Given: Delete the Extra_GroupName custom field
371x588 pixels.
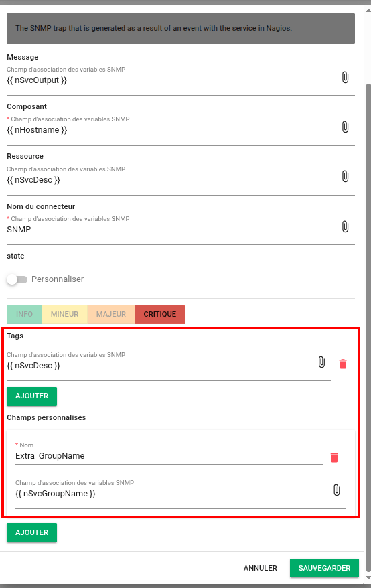Looking at the screenshot, I should [x=334, y=457].
